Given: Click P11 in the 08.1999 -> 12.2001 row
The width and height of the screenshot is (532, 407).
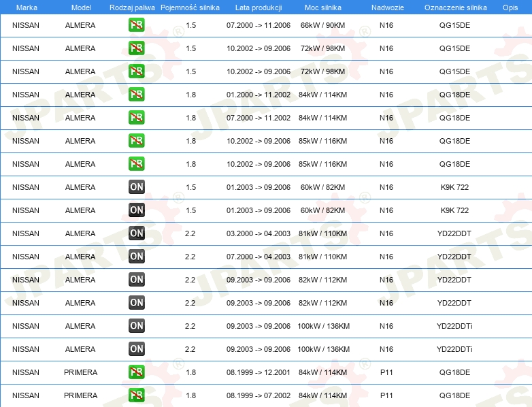Looking at the screenshot, I should (386, 372).
